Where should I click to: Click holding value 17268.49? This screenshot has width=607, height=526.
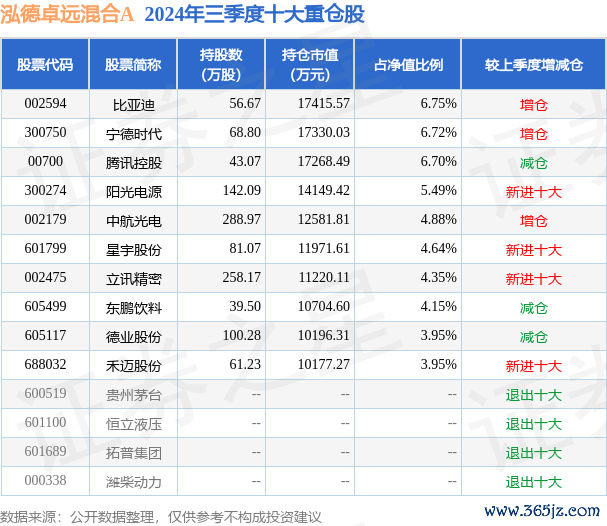(x=324, y=162)
